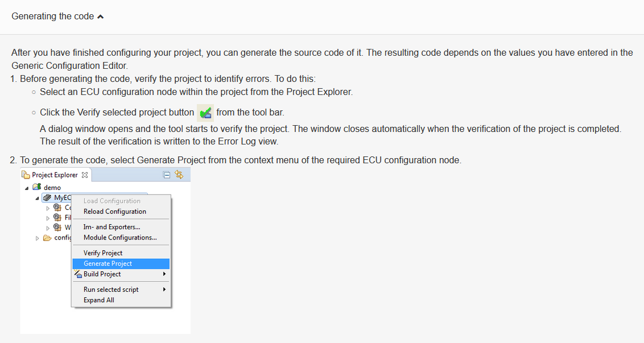Switch to the Project Explorer tab
This screenshot has height=343, width=644.
[x=55, y=175]
